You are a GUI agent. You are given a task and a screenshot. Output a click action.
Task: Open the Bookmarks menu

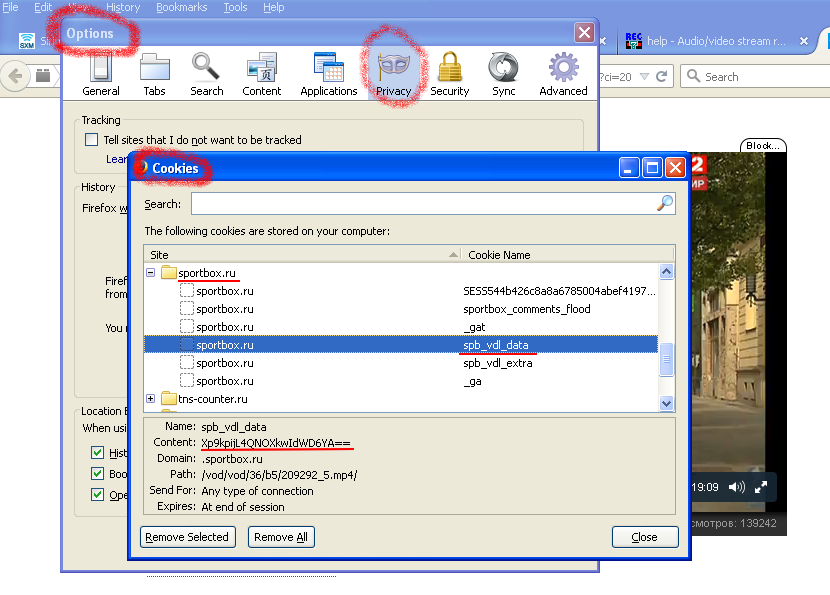click(x=182, y=7)
